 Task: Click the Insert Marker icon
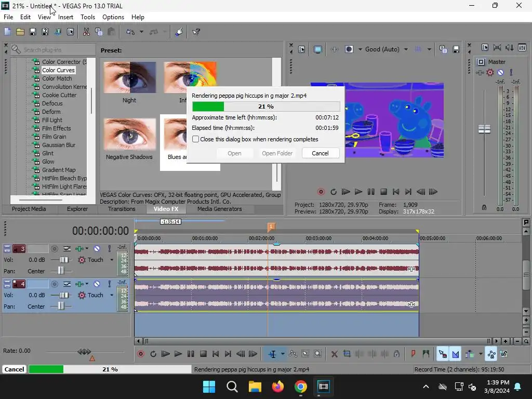tap(413, 354)
